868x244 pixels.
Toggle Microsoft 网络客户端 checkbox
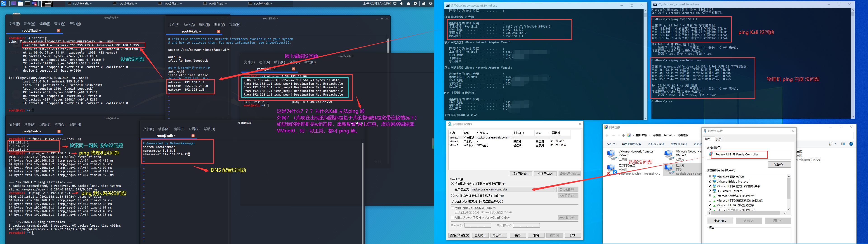click(710, 177)
